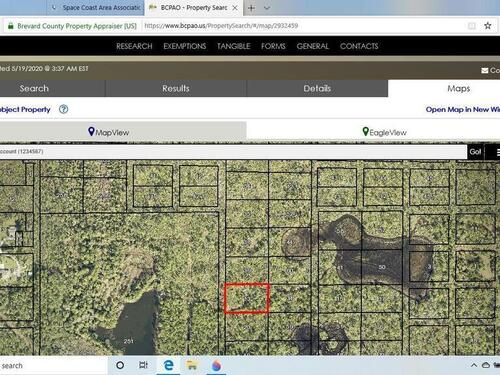Open the map hamburger menu icon
Viewport: 500px width, 375px height.
[497, 152]
